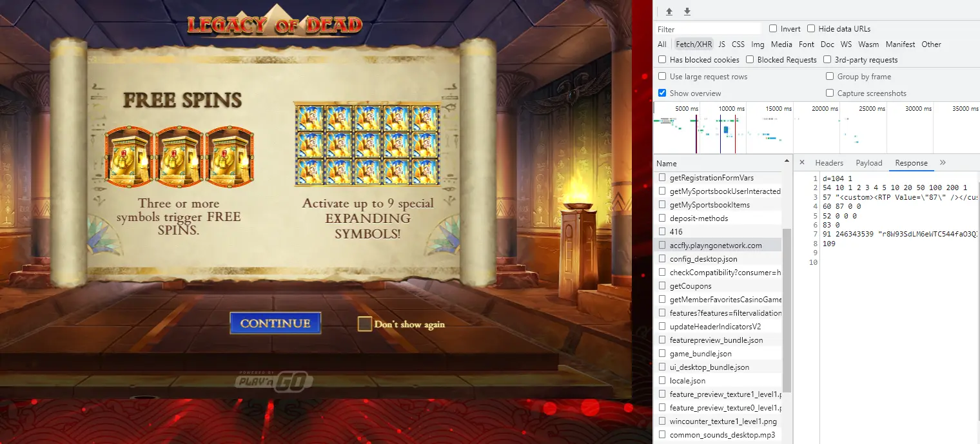Select the updateHeaderIndicatorsV2 request
980x444 pixels.
(x=718, y=327)
